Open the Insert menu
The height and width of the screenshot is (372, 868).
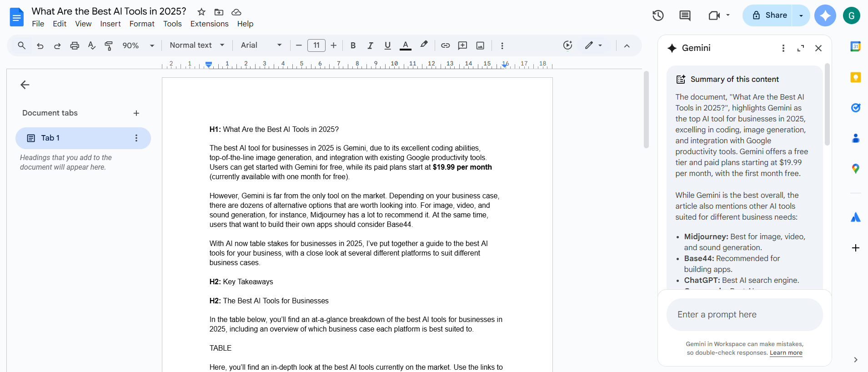(x=110, y=24)
